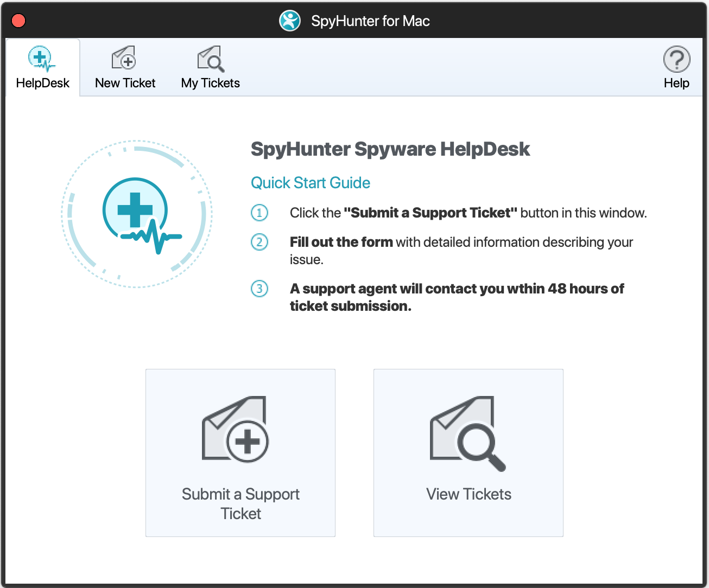Viewport: 709px width, 588px height.
Task: Open the My Tickets tab
Action: [x=211, y=67]
